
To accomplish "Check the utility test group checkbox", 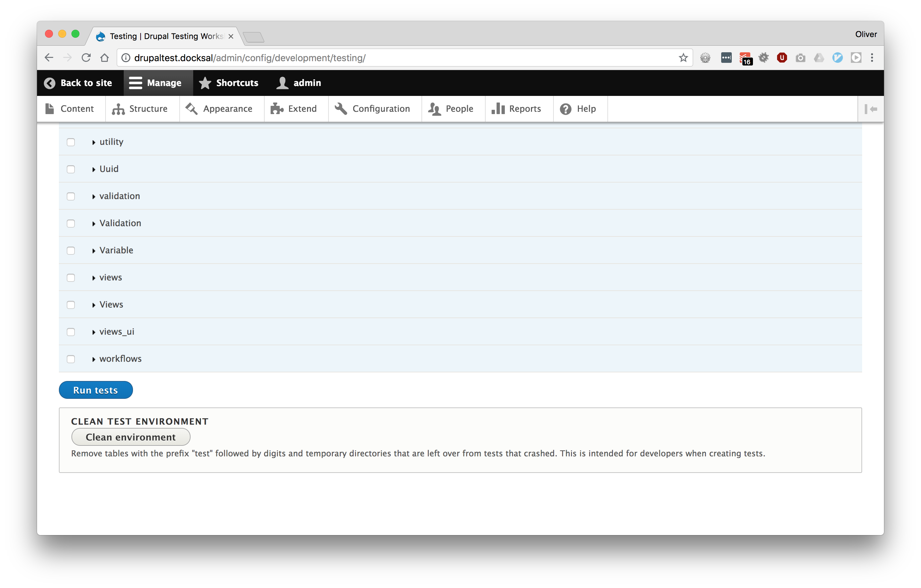I will coord(71,142).
